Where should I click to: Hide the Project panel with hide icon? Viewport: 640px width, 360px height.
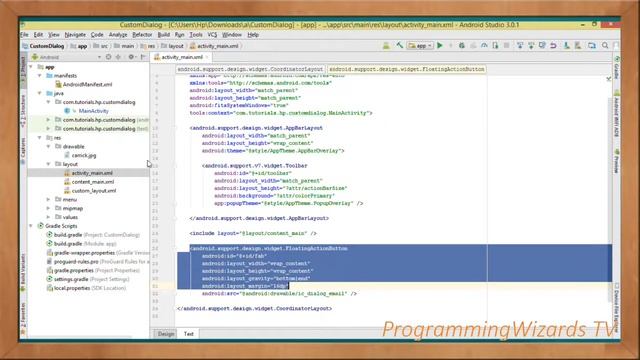click(143, 57)
